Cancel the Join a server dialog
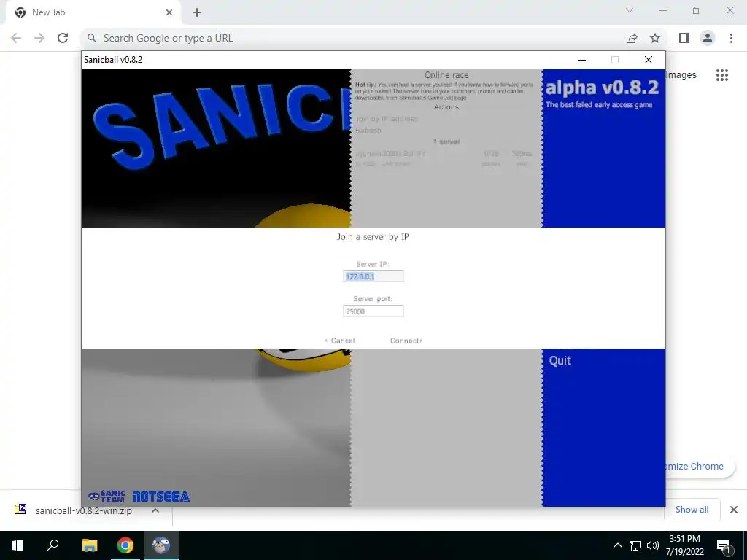The image size is (747, 560). coord(340,341)
